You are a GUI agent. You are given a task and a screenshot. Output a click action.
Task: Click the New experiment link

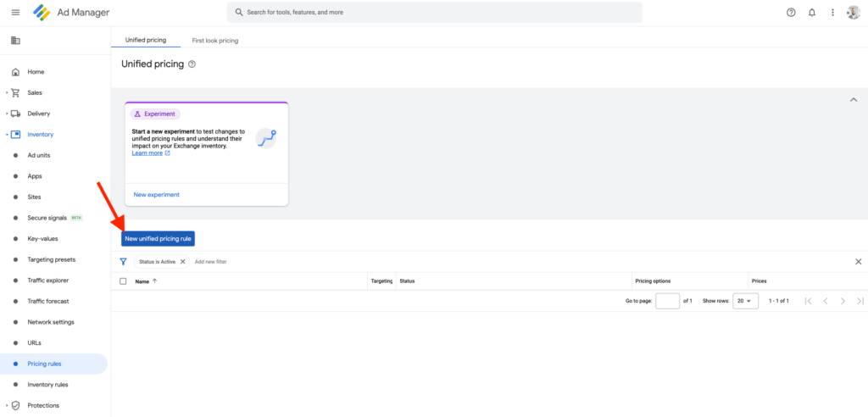[157, 195]
